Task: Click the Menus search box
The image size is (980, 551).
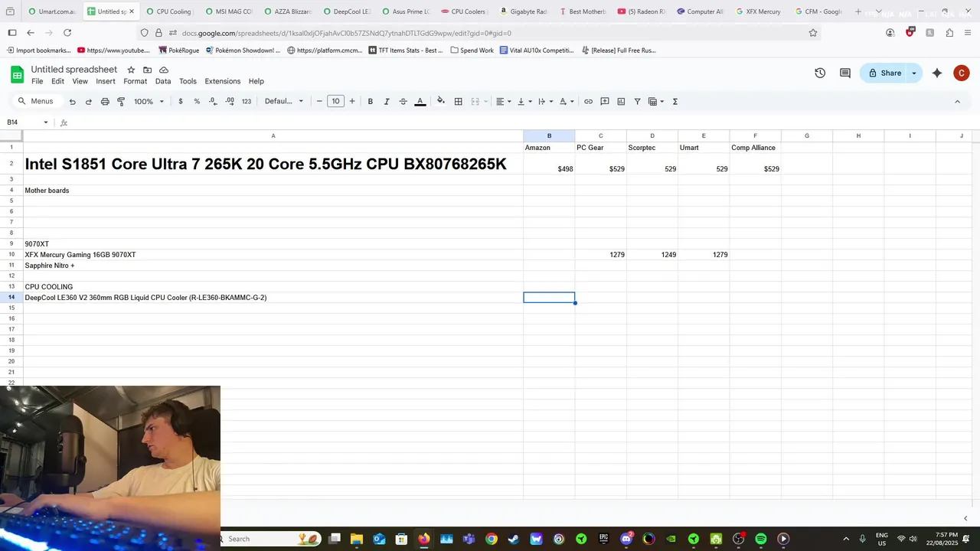Action: coord(36,102)
